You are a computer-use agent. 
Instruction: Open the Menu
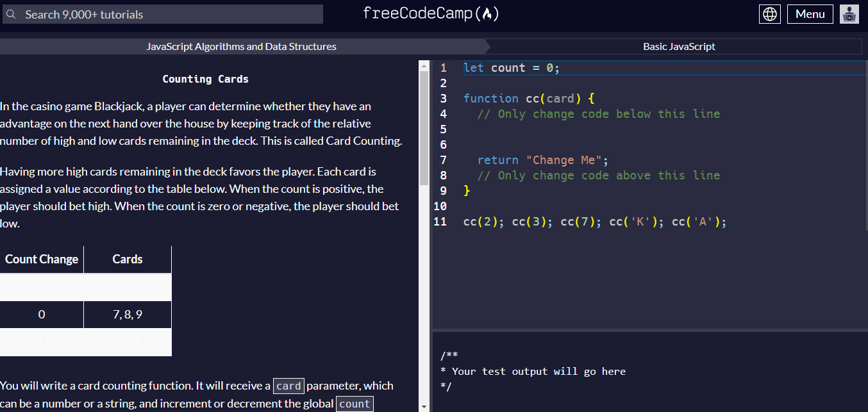point(810,13)
